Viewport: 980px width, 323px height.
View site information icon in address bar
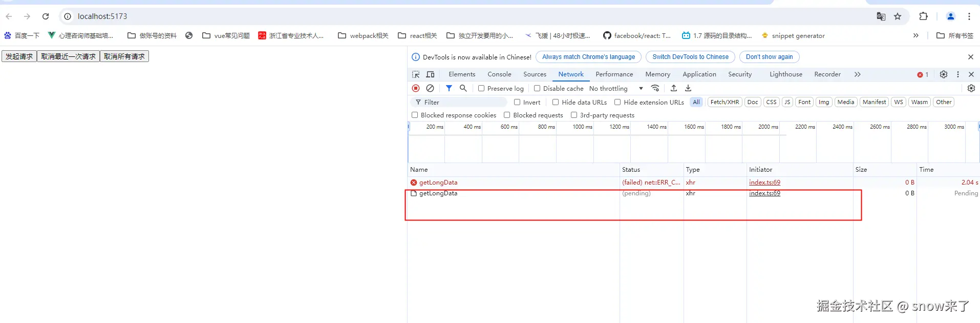pyautogui.click(x=68, y=16)
